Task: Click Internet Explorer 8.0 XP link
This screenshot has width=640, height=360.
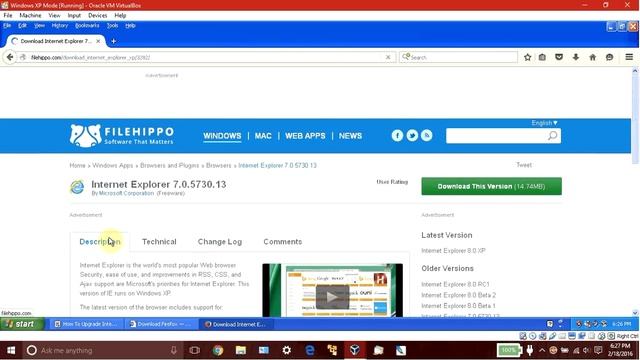Action: tap(453, 251)
